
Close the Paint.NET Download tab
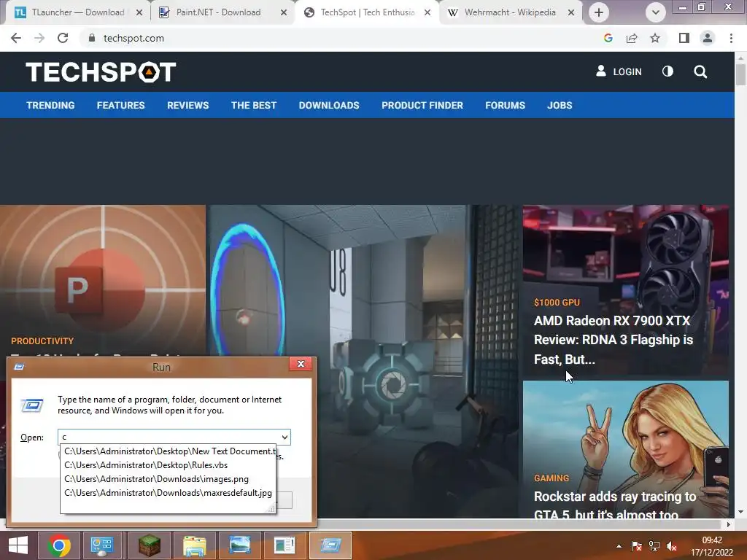coord(284,13)
